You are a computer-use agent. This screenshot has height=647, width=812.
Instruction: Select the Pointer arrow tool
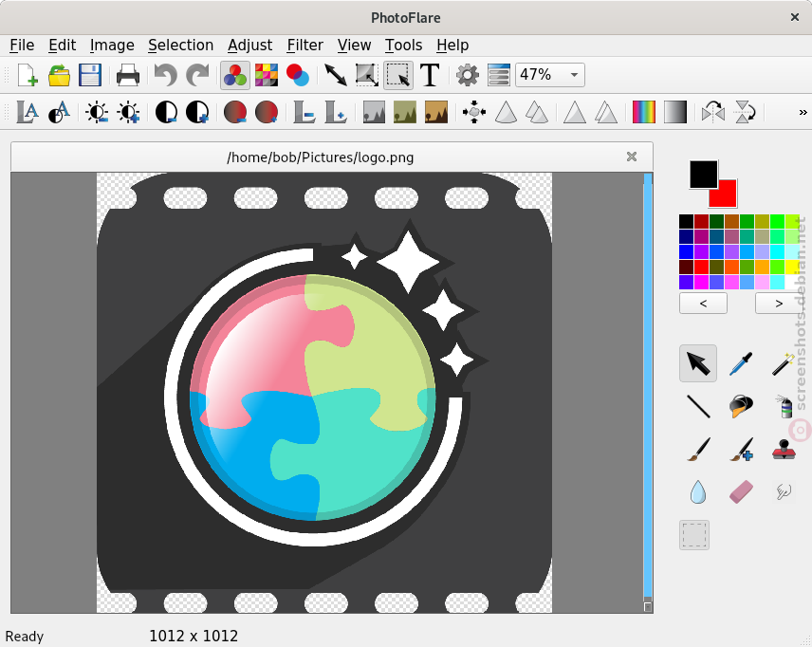pos(698,363)
